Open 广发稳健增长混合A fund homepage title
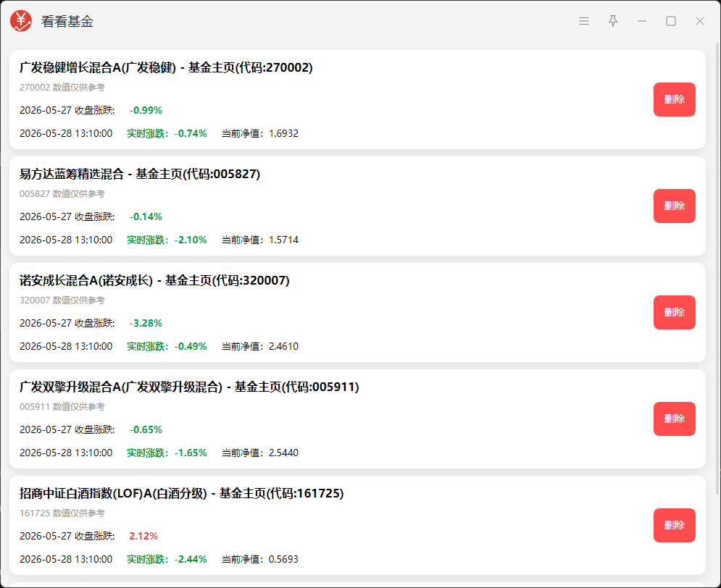The height and width of the screenshot is (588, 721). click(166, 67)
